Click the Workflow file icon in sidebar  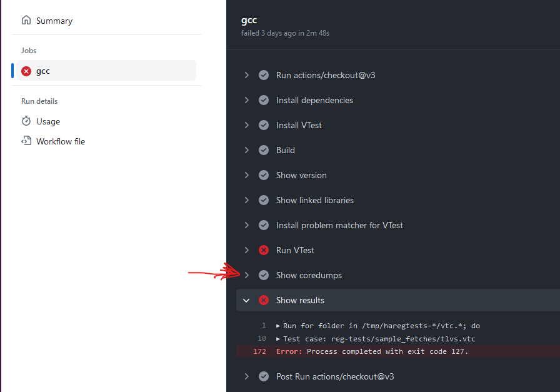pyautogui.click(x=26, y=141)
